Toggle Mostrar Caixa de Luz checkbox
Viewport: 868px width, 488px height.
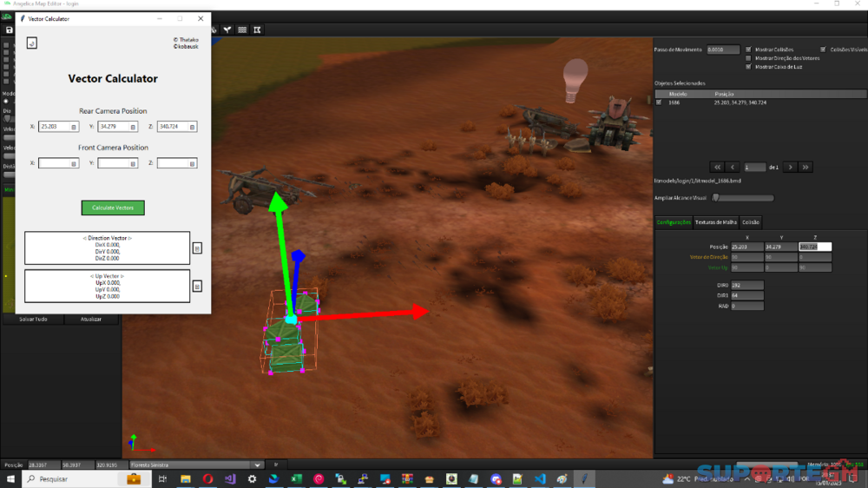click(x=748, y=67)
